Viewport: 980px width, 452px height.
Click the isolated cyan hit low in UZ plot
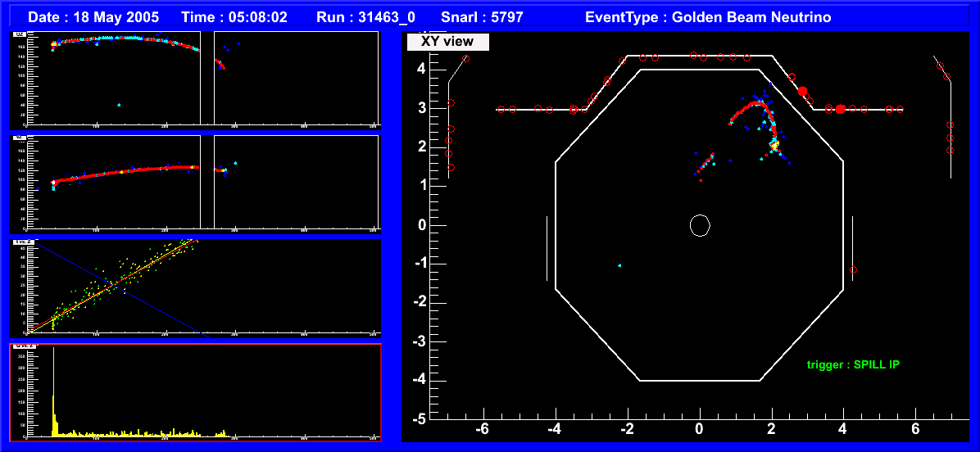pos(119,105)
